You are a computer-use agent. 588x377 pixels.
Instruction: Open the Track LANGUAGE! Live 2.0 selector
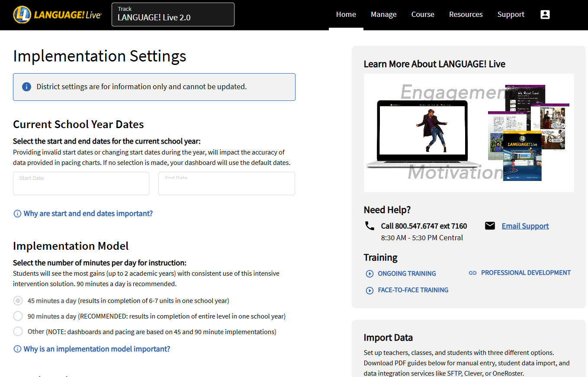(173, 15)
